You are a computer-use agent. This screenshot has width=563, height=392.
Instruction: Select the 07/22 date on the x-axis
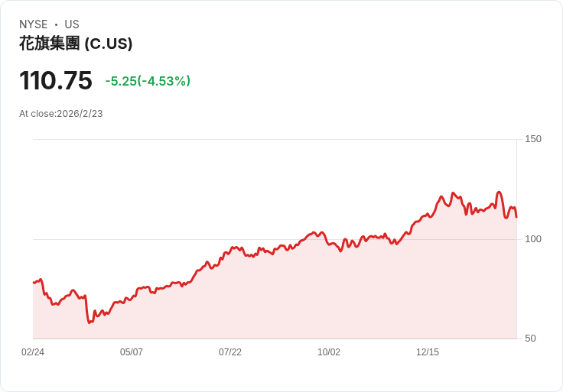(x=230, y=352)
